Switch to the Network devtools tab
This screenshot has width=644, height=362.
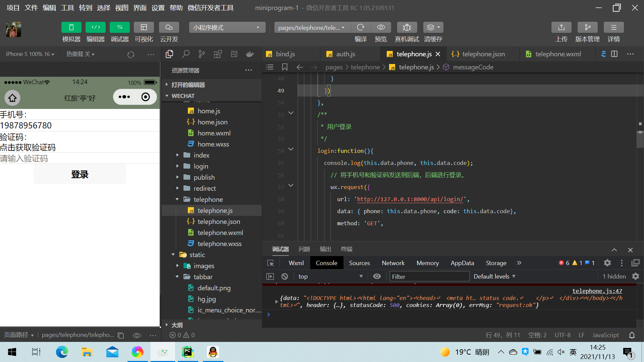click(393, 263)
